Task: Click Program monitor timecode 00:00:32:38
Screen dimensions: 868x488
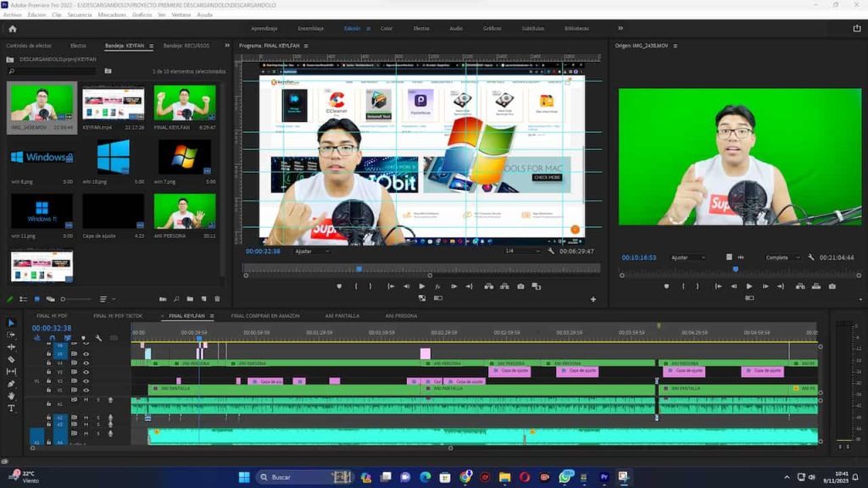Action: tap(263, 251)
